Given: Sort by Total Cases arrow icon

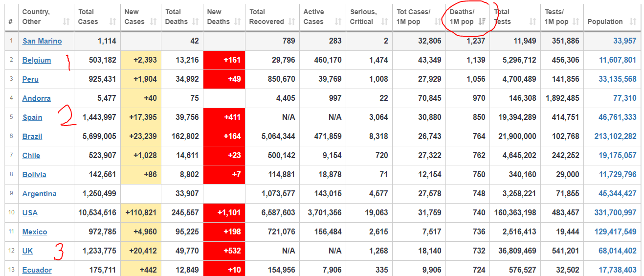Looking at the screenshot, I should 113,22.
